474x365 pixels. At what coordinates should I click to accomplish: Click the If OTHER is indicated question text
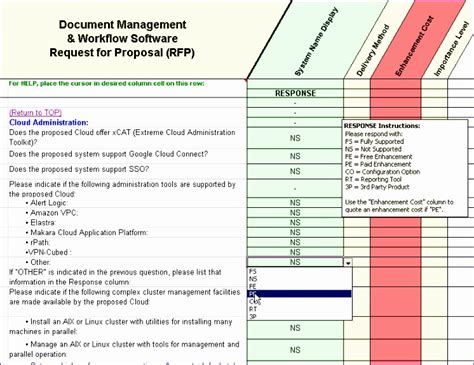pyautogui.click(x=115, y=277)
